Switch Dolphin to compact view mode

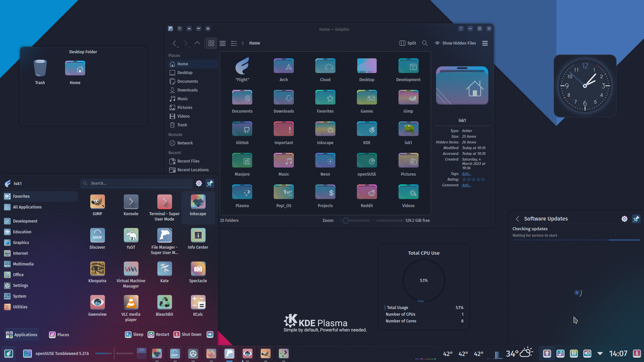[222, 43]
